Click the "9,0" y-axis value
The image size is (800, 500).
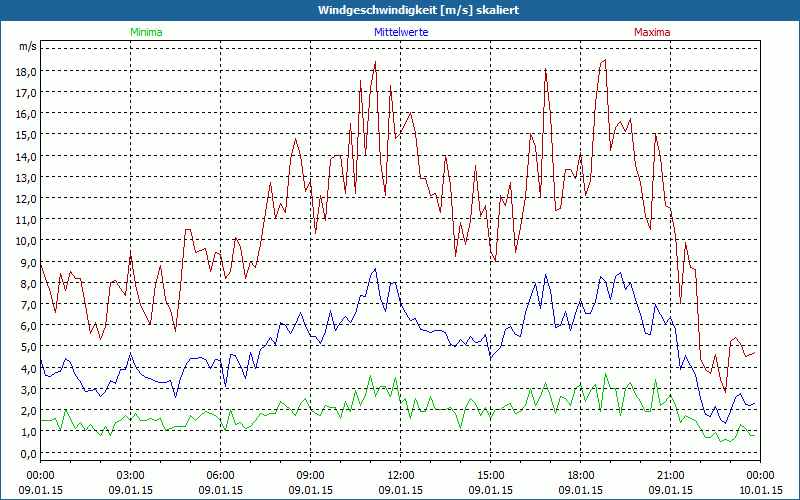coord(30,263)
